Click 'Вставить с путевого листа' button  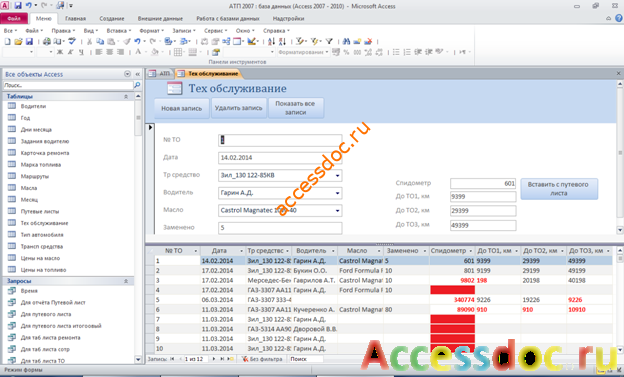558,189
